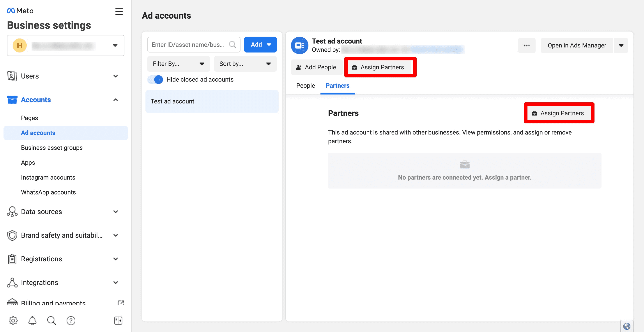Open the Sort by dropdown
Image resolution: width=644 pixels, height=332 pixels.
[245, 64]
